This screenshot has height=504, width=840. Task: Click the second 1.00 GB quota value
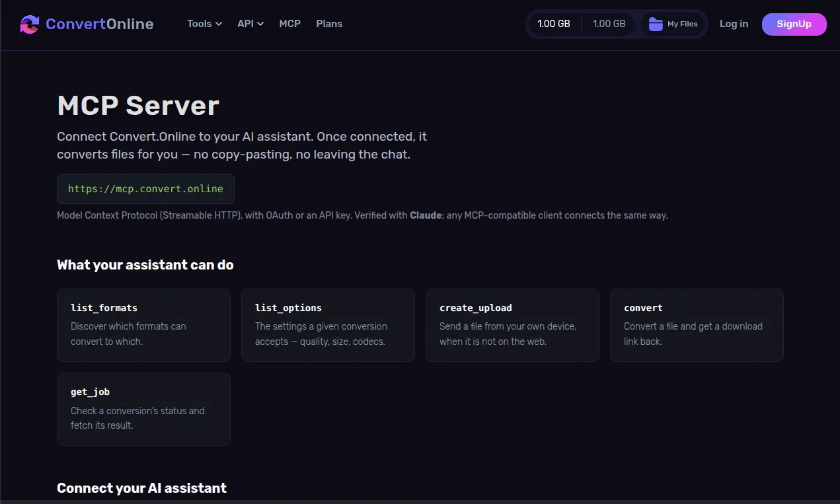[609, 24]
